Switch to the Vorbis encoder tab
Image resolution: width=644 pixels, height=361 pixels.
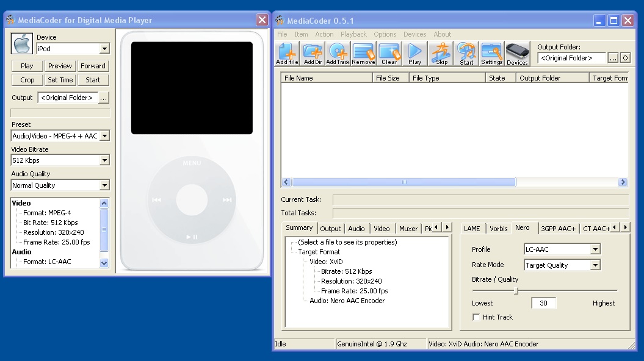click(x=499, y=229)
